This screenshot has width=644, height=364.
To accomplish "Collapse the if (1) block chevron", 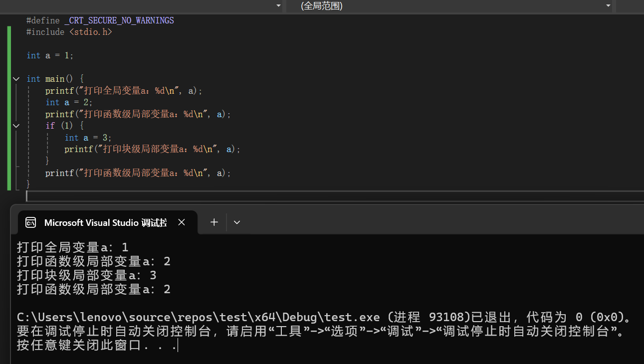I will [x=16, y=126].
